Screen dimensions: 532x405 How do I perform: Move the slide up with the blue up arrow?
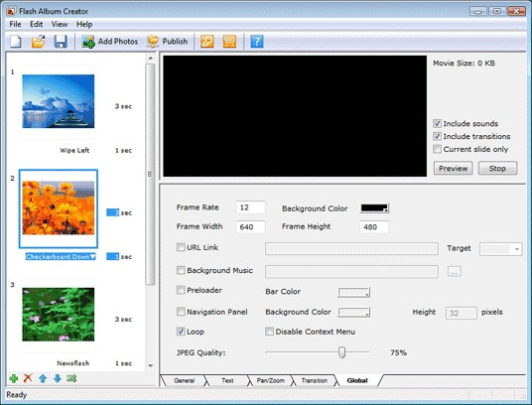click(43, 378)
